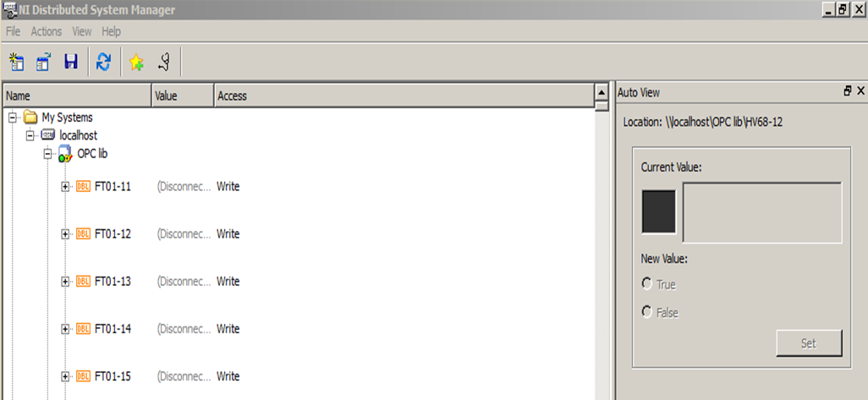
Task: Restore down the application window
Action: coord(843,9)
